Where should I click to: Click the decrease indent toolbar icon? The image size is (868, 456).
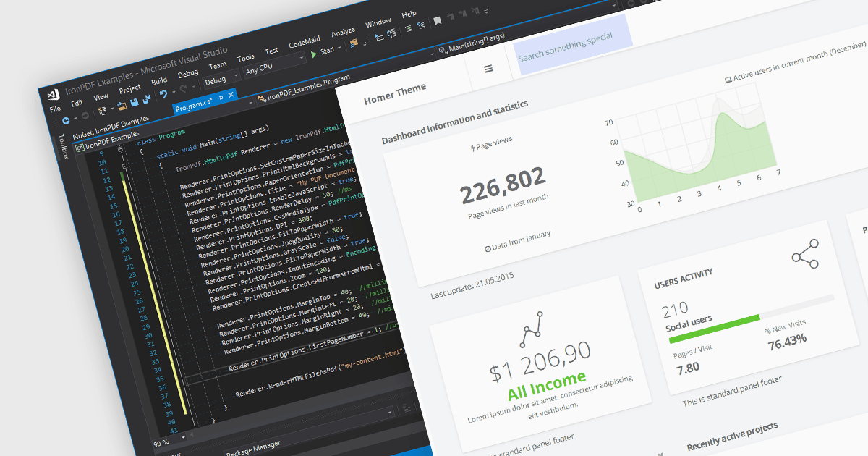408,30
